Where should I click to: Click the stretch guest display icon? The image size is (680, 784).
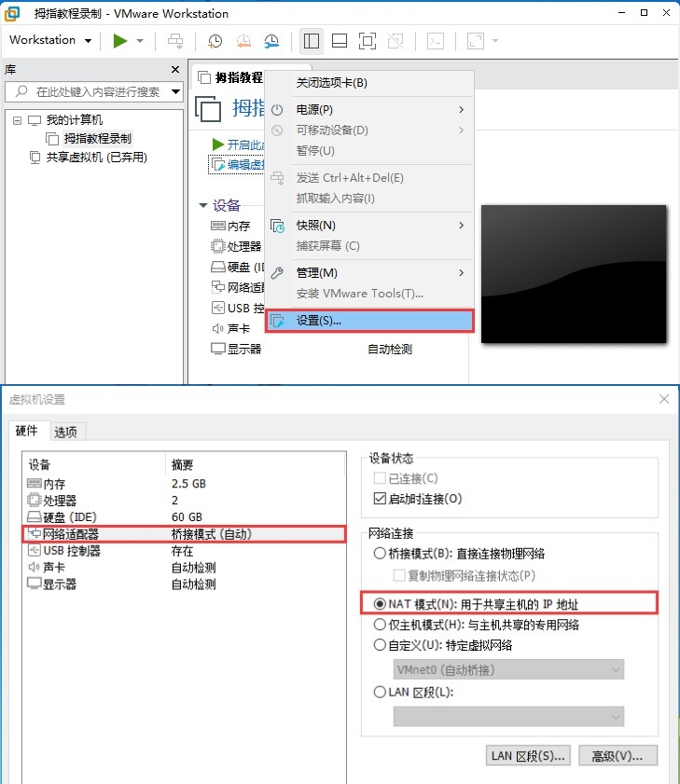pyautogui.click(x=476, y=41)
